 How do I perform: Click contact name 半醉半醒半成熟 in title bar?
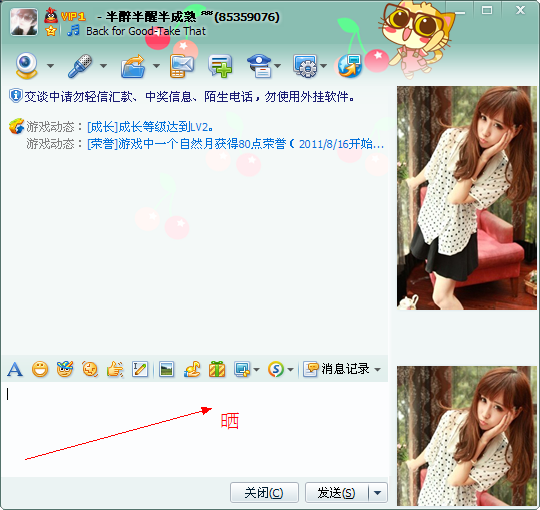tap(151, 17)
